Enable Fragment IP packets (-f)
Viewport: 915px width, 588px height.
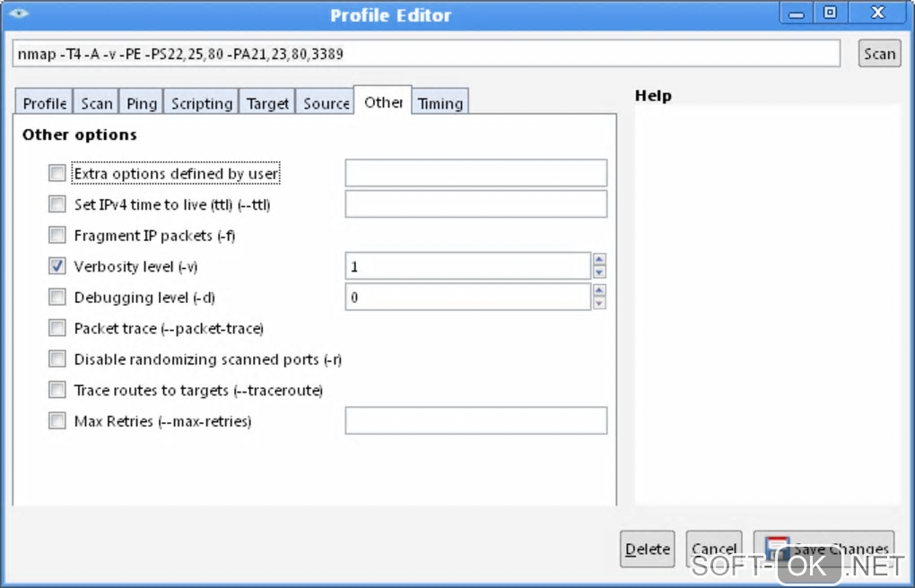[57, 235]
